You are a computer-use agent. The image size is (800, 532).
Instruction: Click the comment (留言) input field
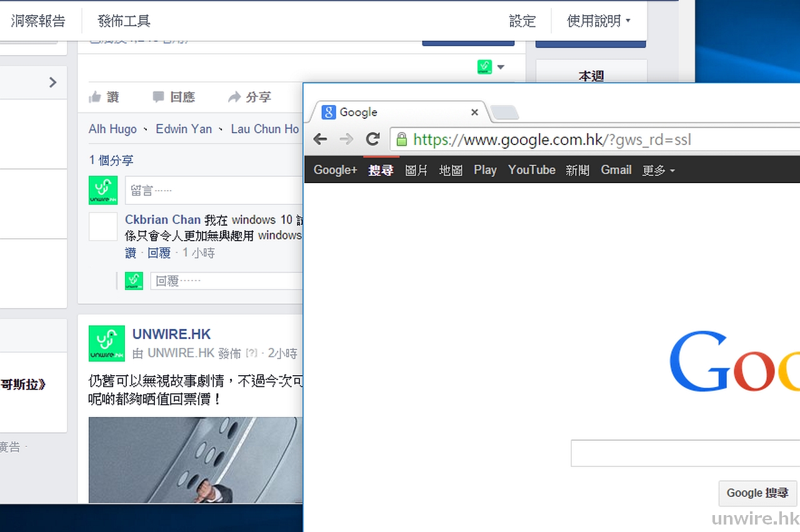coord(214,191)
